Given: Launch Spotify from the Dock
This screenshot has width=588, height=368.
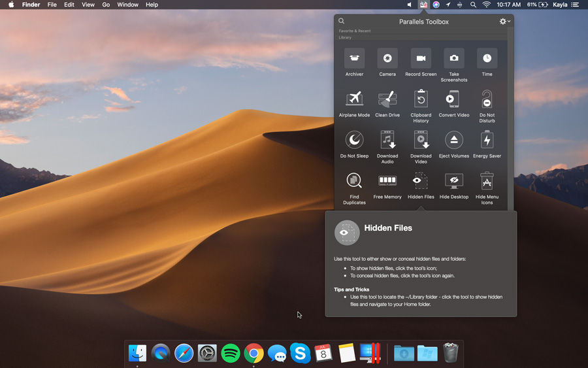Looking at the screenshot, I should [230, 353].
